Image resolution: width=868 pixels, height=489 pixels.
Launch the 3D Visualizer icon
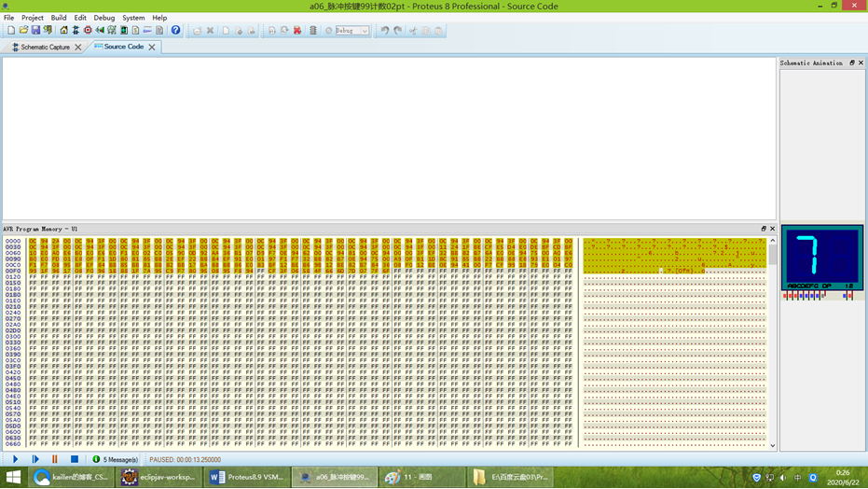pyautogui.click(x=100, y=31)
